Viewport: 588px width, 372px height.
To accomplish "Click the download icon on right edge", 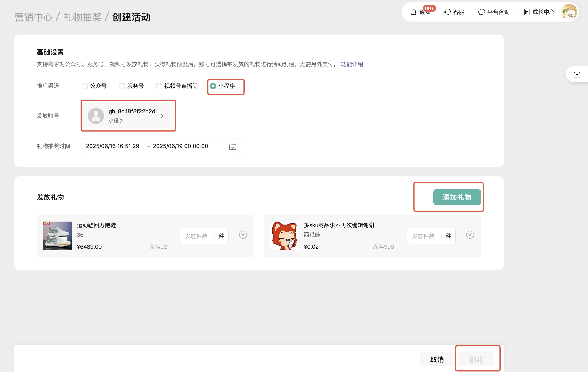I will (577, 74).
